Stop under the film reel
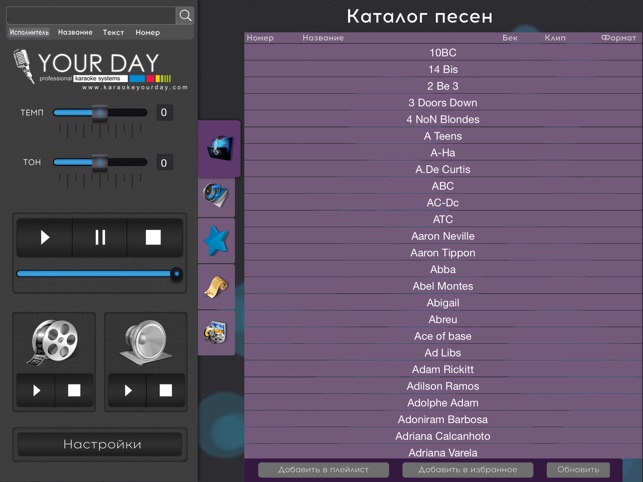 74,390
